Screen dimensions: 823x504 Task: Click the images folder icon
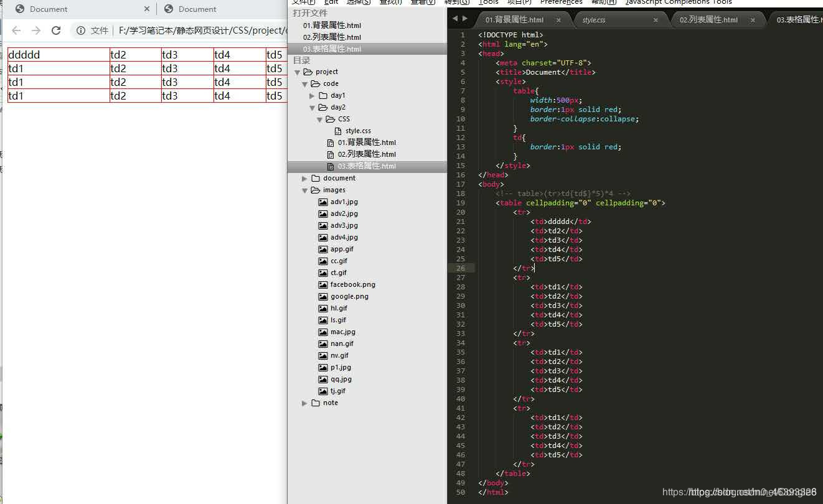click(316, 190)
